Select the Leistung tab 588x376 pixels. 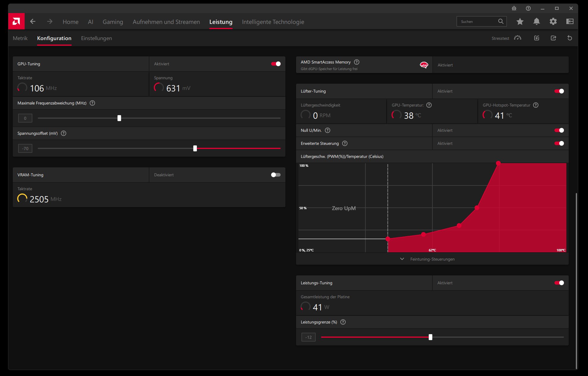221,22
